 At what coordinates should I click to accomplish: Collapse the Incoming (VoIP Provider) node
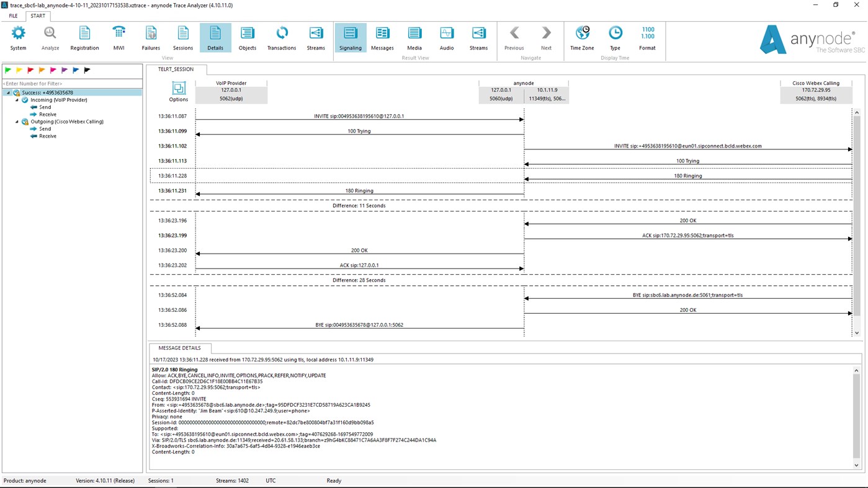pyautogui.click(x=16, y=99)
